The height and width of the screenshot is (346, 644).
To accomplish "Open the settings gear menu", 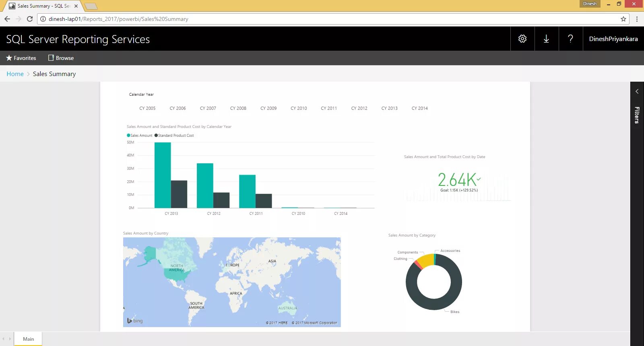I will click(522, 39).
